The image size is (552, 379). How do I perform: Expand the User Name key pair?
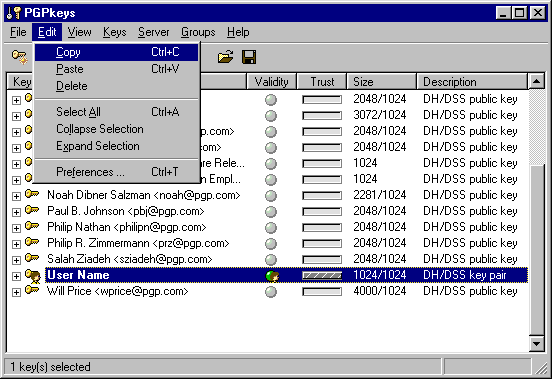(16, 276)
